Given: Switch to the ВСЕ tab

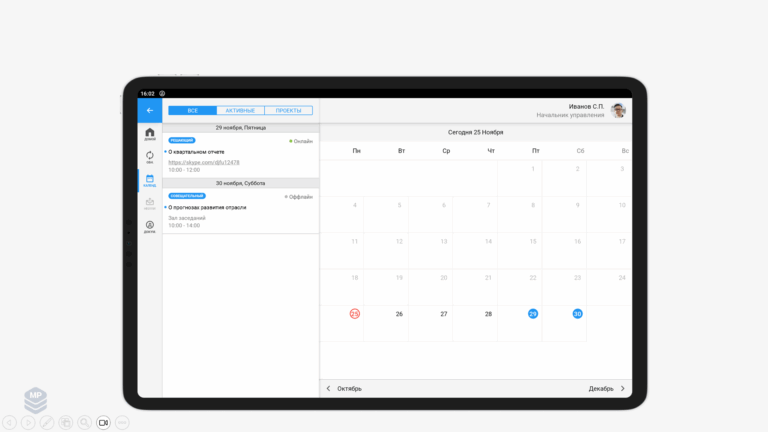Looking at the screenshot, I should pyautogui.click(x=192, y=111).
